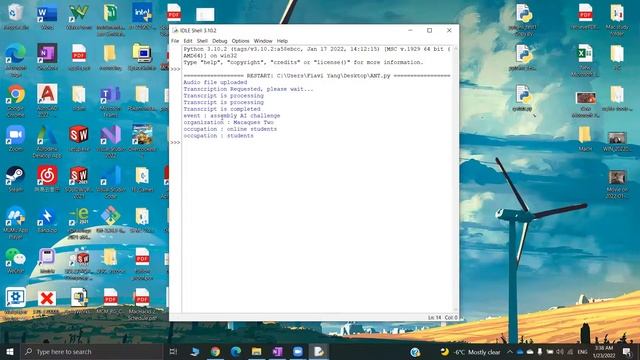Click 'organization : Macaques Two' output line

pyautogui.click(x=228, y=122)
